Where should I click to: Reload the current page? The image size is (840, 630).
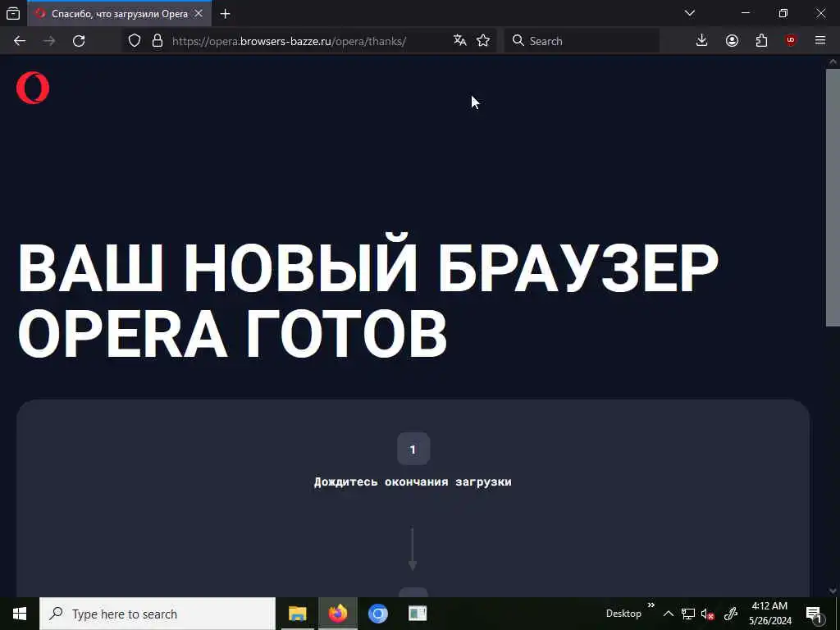[x=79, y=41]
